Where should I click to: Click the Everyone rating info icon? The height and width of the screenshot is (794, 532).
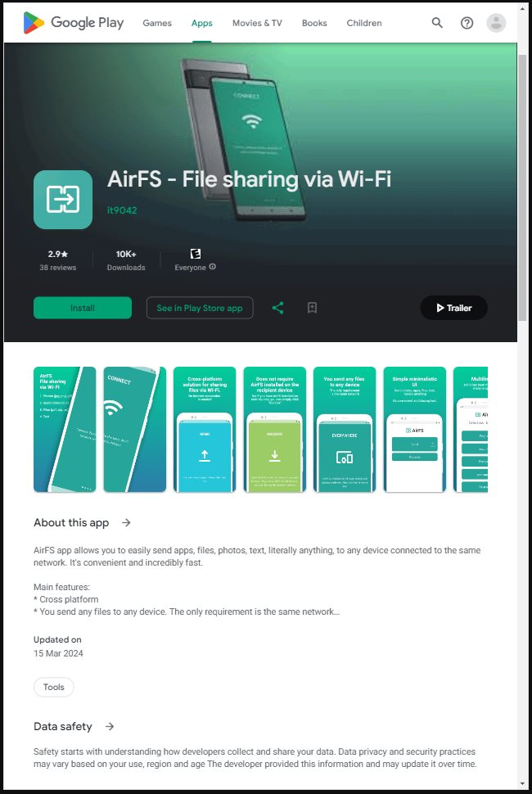[213, 267]
